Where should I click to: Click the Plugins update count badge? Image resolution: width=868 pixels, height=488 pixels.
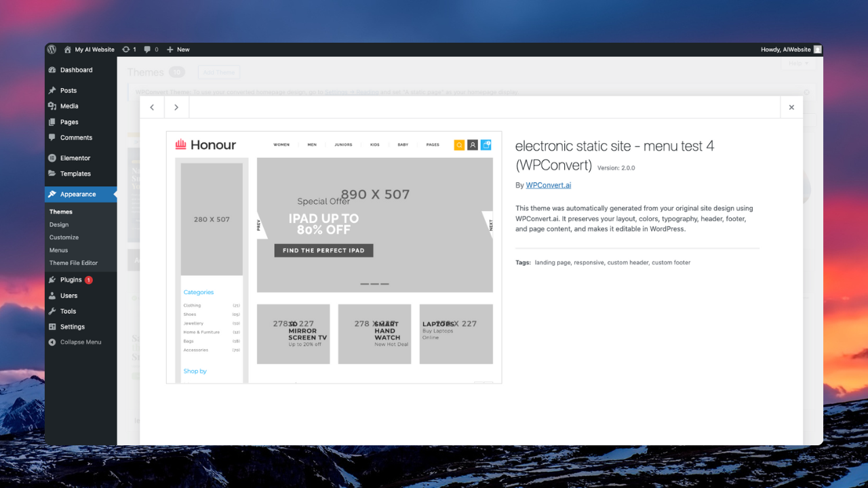89,280
